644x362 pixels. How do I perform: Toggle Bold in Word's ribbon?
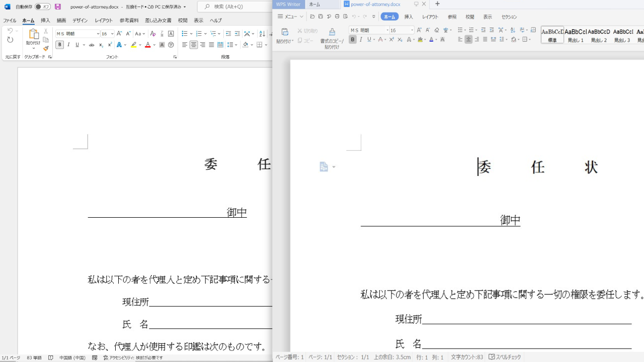(x=59, y=45)
